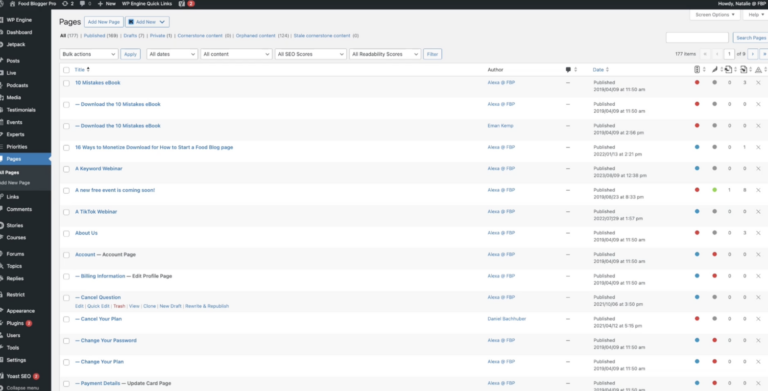Click the current page number field
The image size is (768, 391).
pyautogui.click(x=729, y=54)
